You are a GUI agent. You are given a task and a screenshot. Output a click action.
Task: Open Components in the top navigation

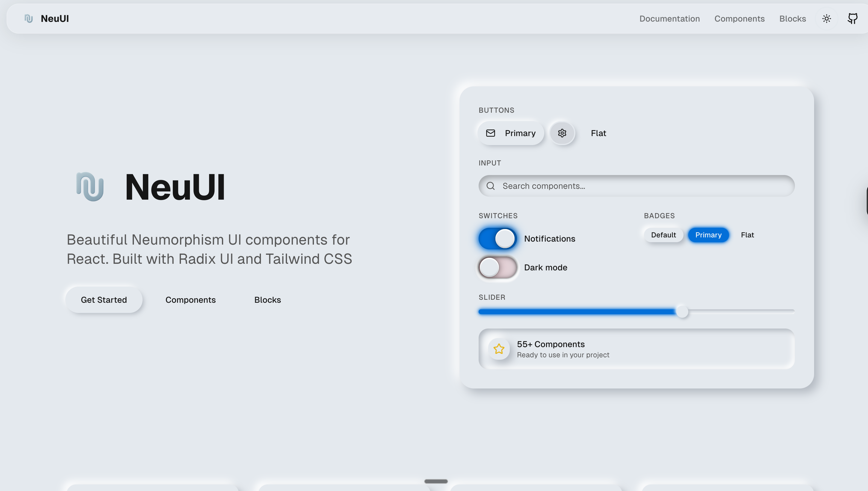pos(739,19)
